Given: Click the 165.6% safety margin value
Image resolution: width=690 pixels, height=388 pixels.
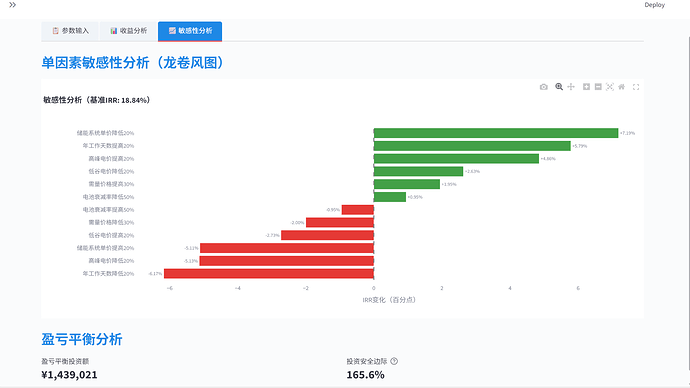Looking at the screenshot, I should click(365, 375).
